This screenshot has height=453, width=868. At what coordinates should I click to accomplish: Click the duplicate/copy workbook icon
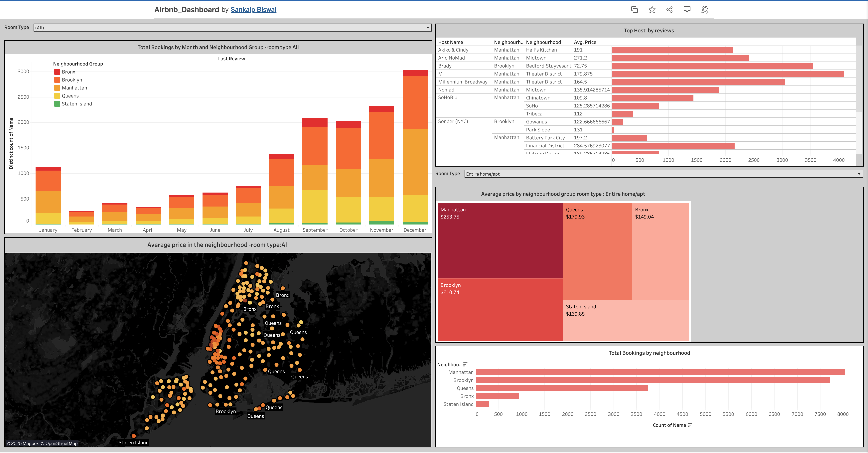(634, 10)
